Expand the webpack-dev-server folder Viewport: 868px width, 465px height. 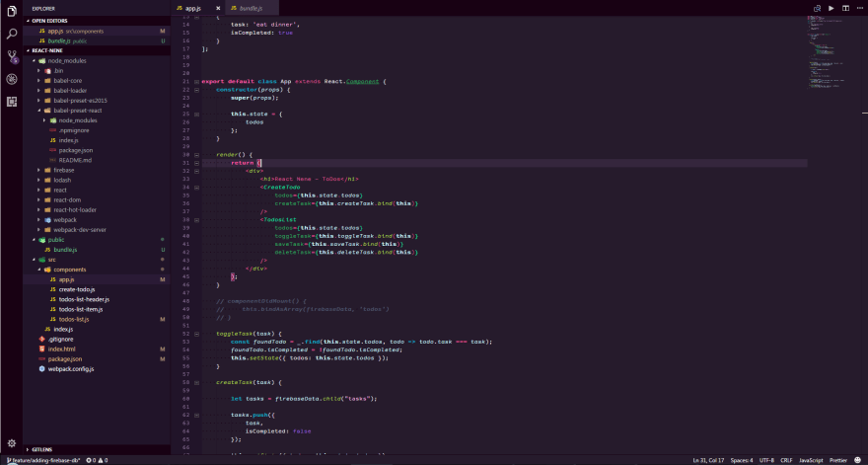pos(97,229)
